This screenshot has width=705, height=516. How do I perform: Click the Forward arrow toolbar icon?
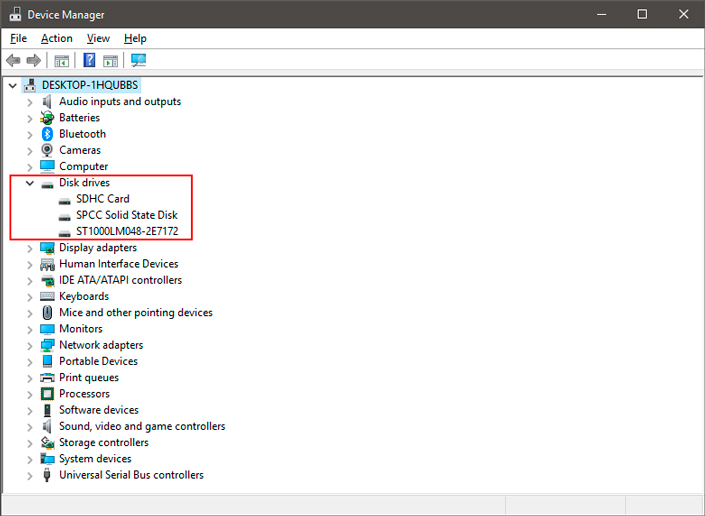(34, 60)
